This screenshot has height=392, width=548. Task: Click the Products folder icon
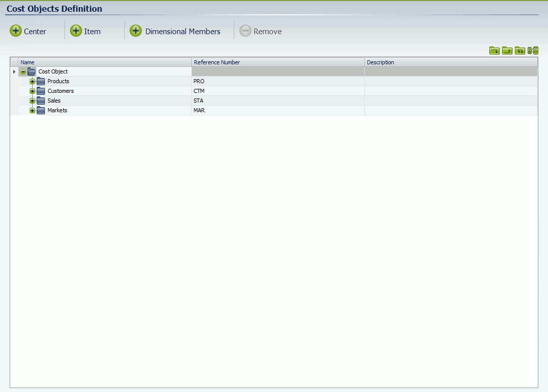[41, 82]
